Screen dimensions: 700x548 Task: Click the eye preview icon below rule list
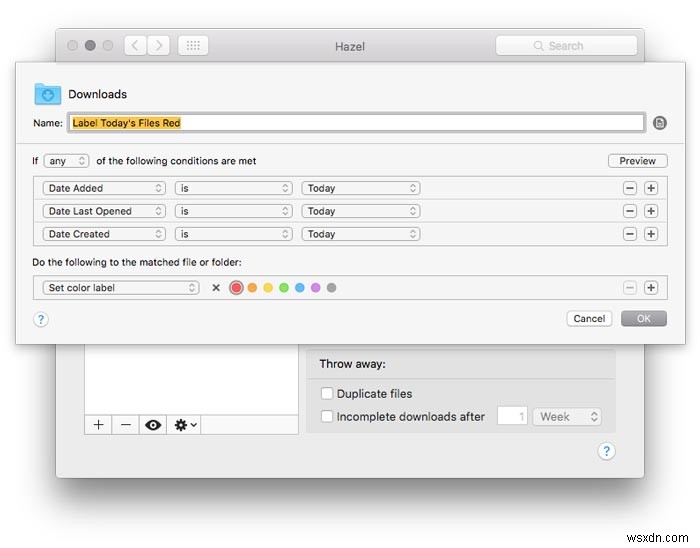(153, 425)
